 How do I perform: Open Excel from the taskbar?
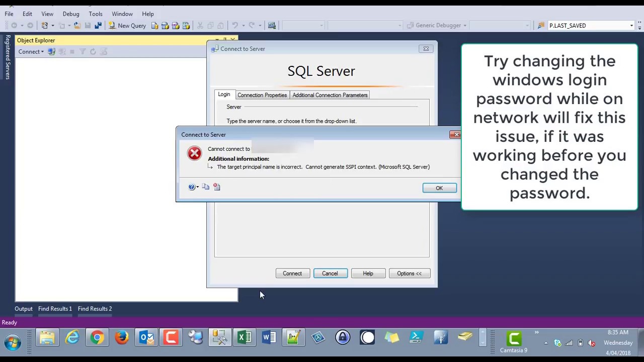click(x=245, y=337)
